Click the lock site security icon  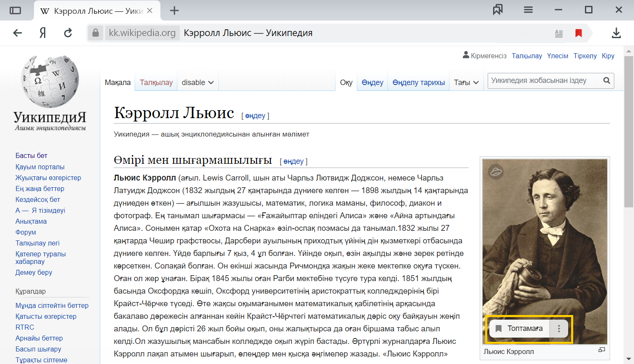tap(96, 33)
